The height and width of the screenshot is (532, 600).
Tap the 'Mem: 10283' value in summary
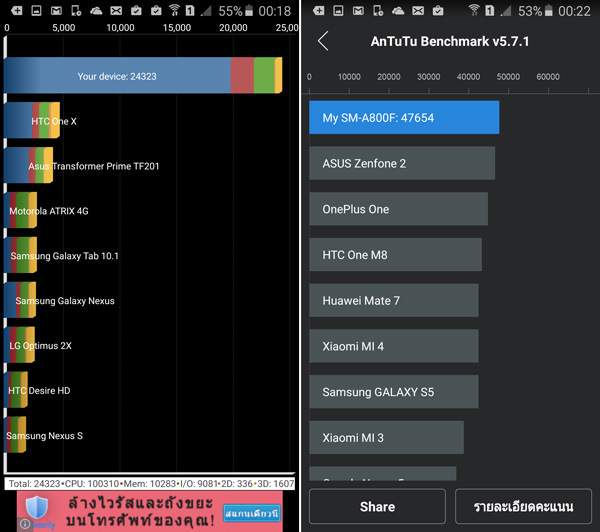click(x=150, y=484)
